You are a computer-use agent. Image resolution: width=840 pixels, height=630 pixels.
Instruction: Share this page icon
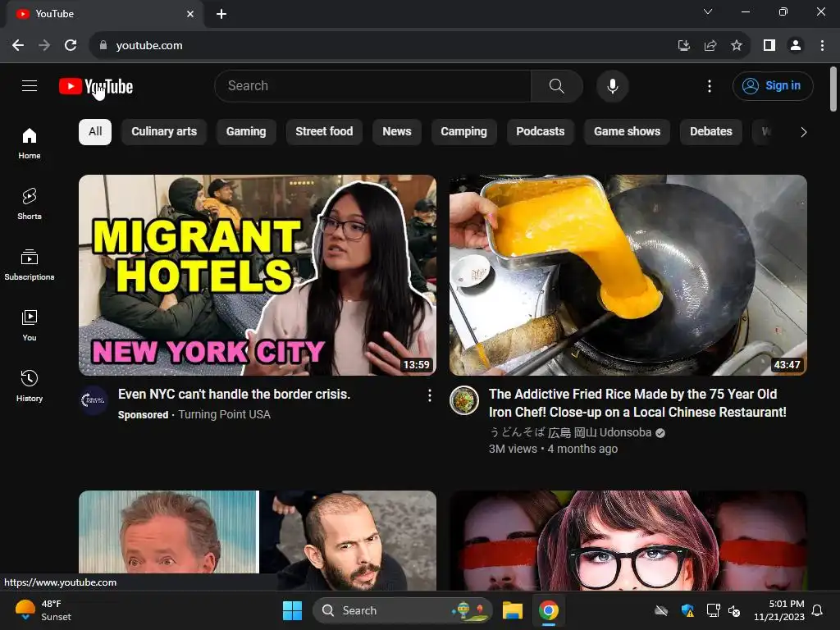click(710, 46)
